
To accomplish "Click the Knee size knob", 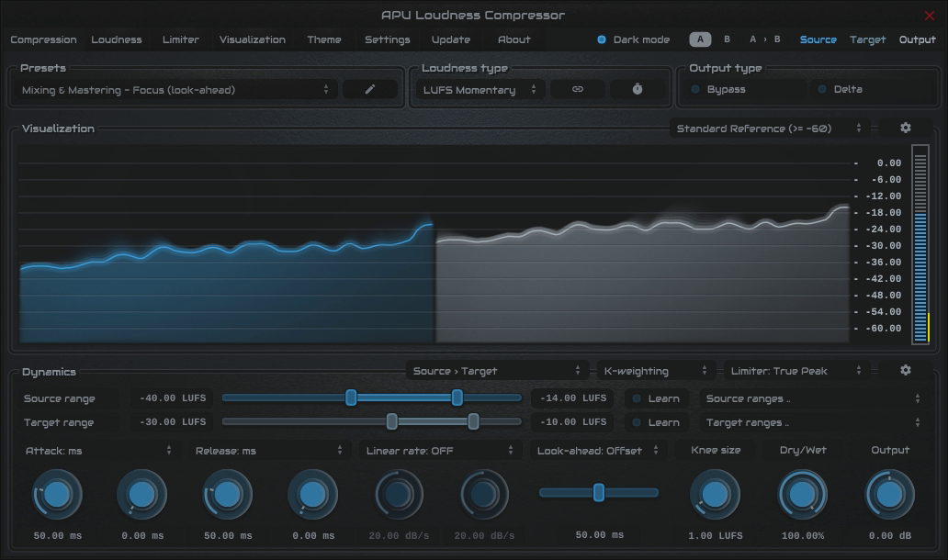I will pyautogui.click(x=714, y=495).
